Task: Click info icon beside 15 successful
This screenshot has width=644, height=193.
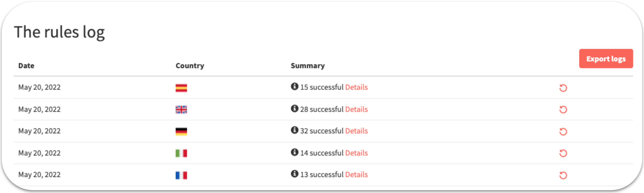Action: [295, 86]
